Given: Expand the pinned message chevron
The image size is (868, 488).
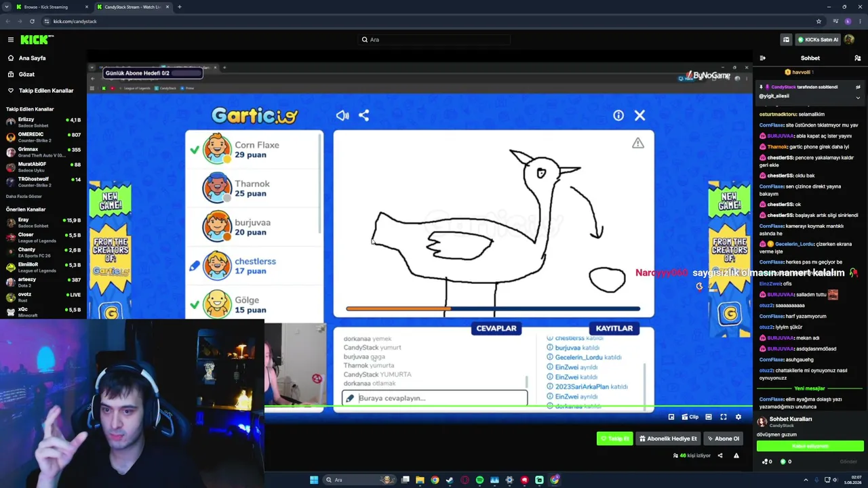Looking at the screenshot, I should coord(858,98).
